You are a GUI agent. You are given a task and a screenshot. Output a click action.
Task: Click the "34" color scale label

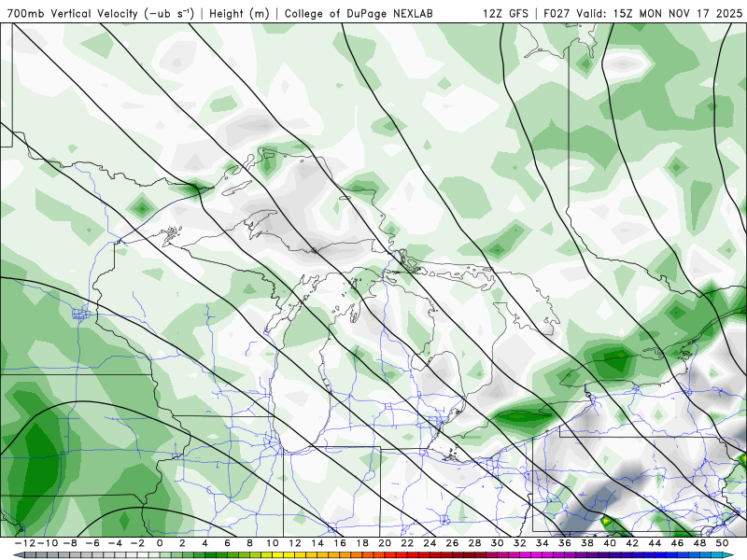[543, 543]
